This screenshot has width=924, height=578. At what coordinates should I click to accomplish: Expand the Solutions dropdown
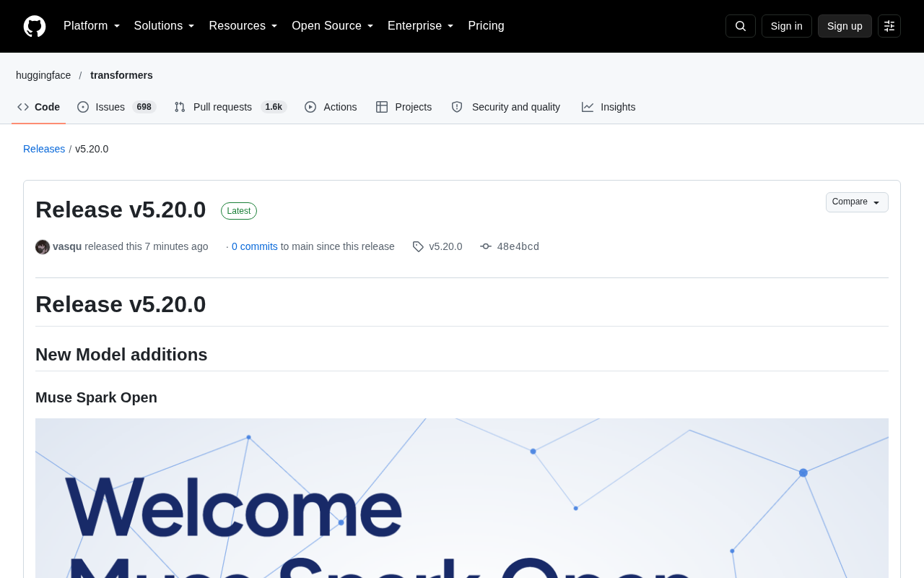point(165,26)
